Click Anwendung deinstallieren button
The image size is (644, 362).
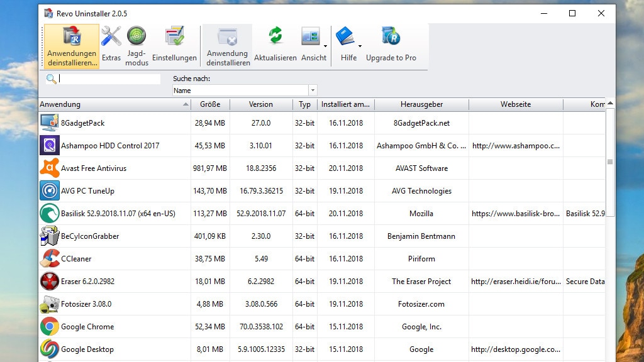(228, 47)
